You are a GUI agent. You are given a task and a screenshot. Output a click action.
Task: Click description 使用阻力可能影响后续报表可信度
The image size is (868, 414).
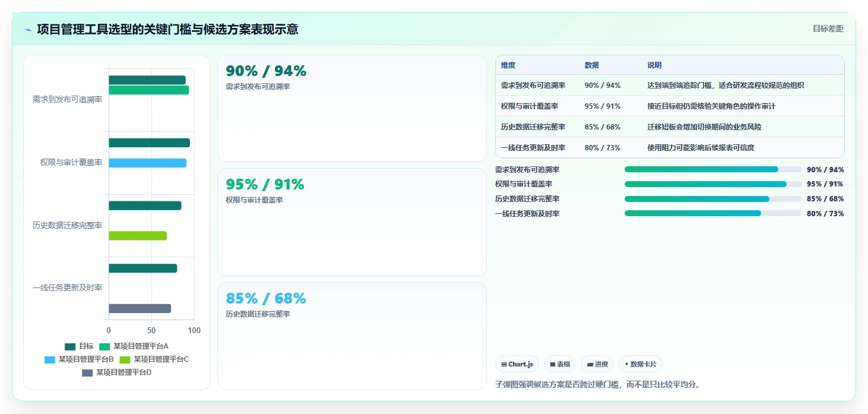click(701, 148)
